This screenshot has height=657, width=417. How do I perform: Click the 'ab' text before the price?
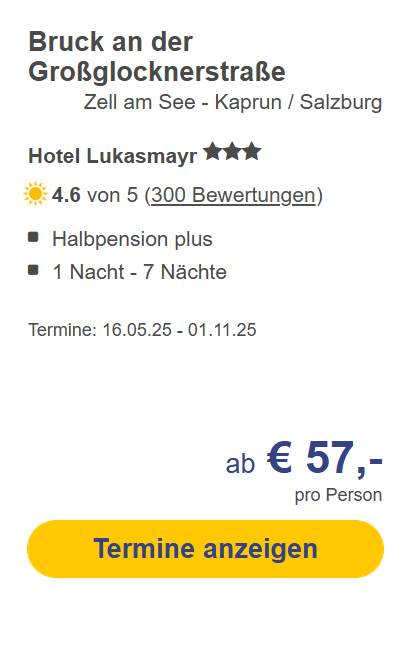(x=240, y=463)
